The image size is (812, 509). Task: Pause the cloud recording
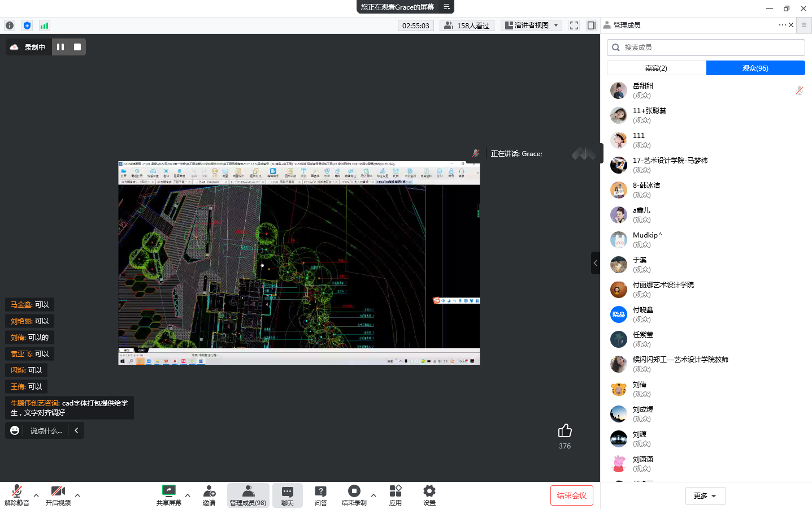pyautogui.click(x=60, y=47)
